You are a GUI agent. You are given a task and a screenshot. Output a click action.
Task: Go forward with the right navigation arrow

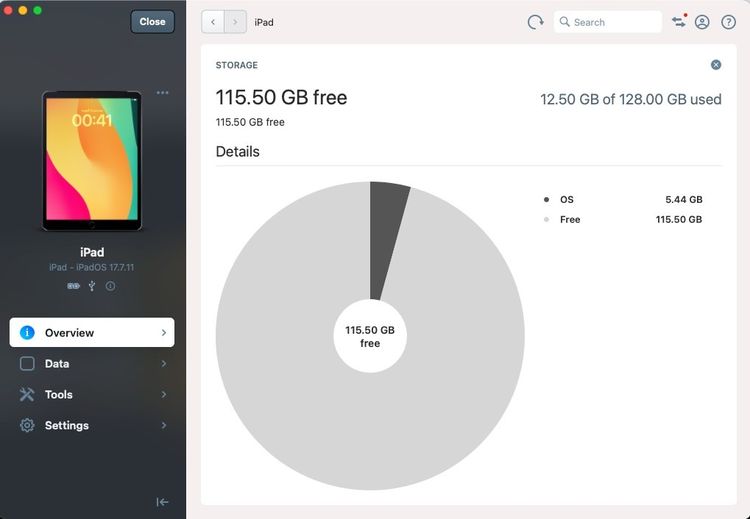(x=235, y=22)
